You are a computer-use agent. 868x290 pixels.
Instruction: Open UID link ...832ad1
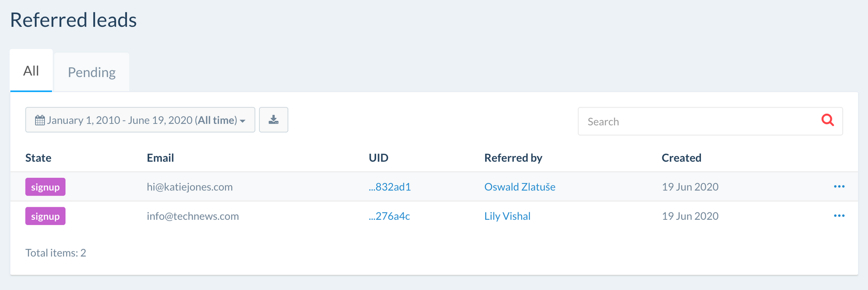point(390,187)
